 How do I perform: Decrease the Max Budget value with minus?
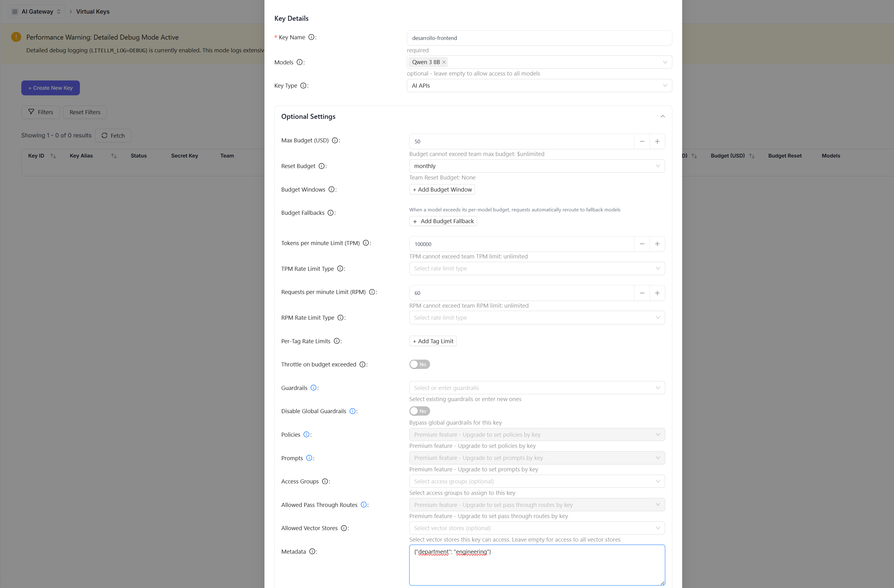point(642,141)
